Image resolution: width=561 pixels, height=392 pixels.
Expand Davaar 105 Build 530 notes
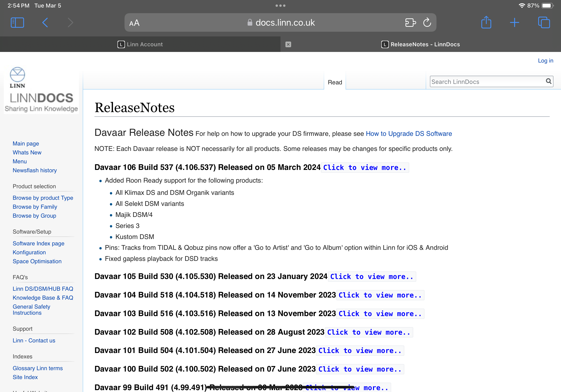coord(372,277)
